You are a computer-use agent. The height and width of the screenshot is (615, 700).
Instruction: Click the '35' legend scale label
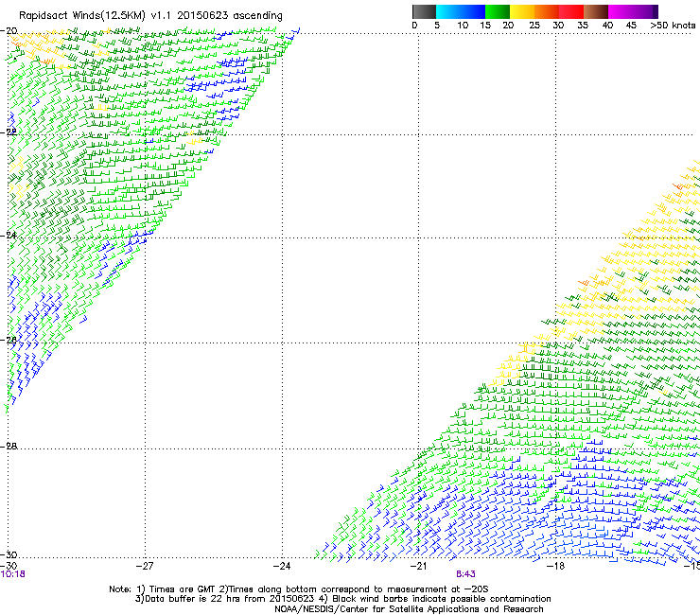pos(583,25)
